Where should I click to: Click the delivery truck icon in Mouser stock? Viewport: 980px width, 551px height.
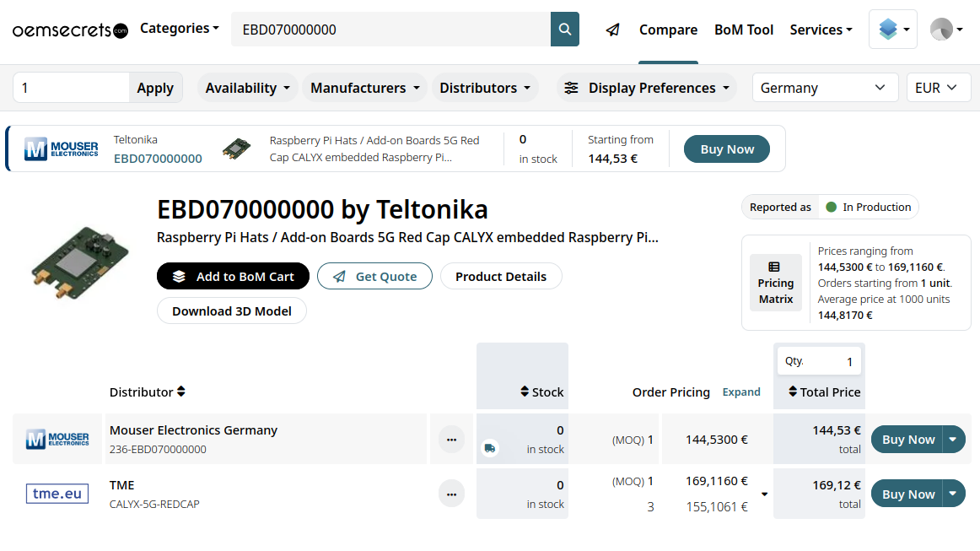tap(489, 448)
